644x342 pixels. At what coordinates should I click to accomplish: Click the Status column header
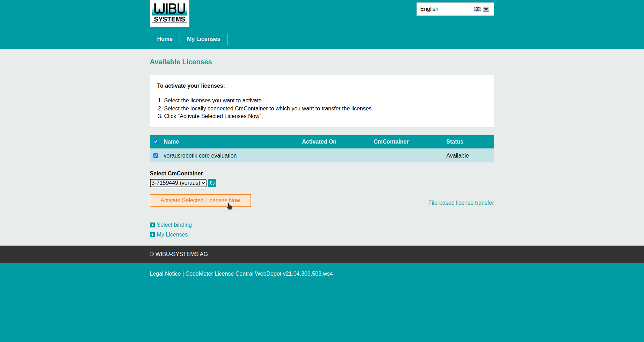tap(455, 142)
